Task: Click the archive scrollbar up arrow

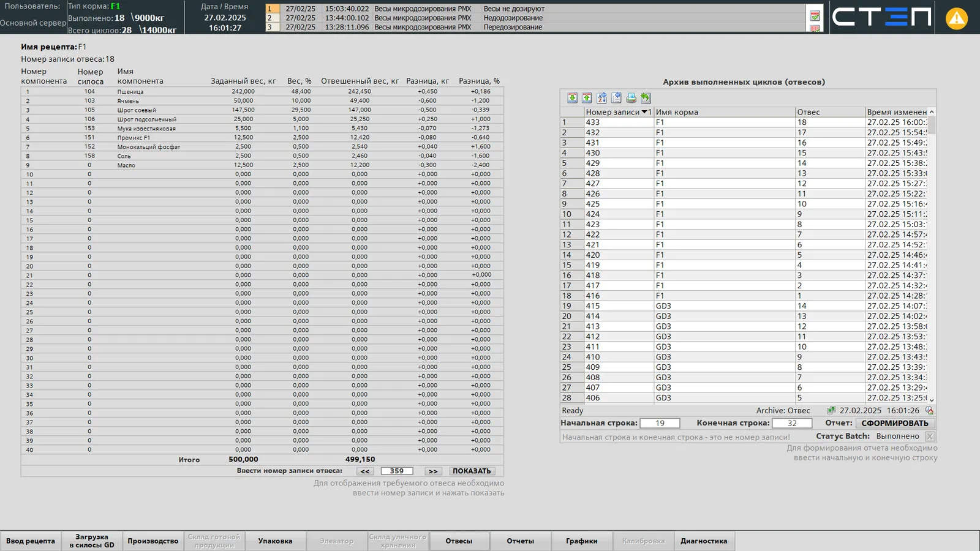Action: [932, 112]
